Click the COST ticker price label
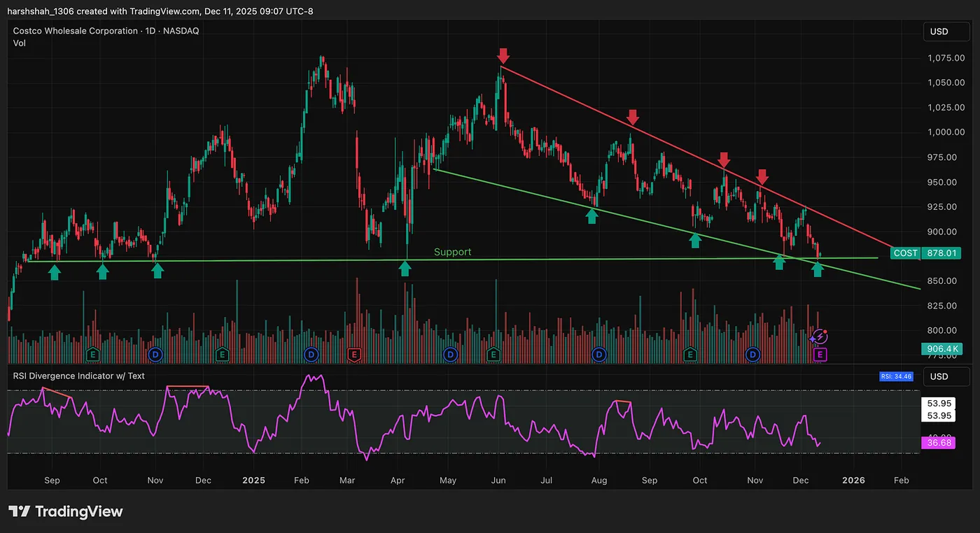Viewport: 980px width, 533px height. pos(905,253)
